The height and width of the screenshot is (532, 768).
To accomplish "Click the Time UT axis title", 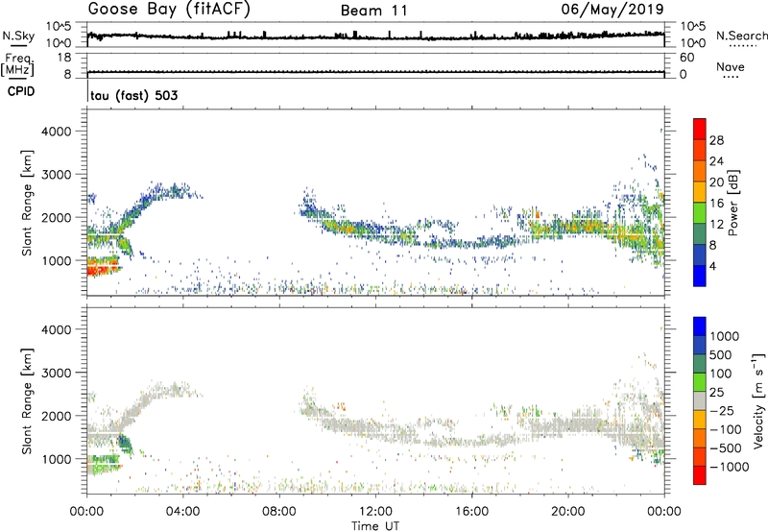I will pyautogui.click(x=375, y=525).
